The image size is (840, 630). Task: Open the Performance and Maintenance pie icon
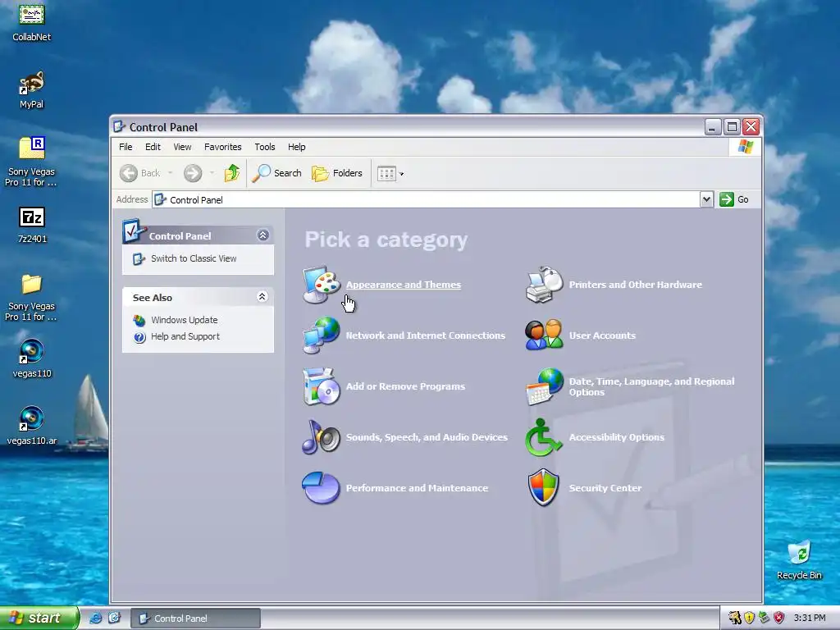(321, 488)
